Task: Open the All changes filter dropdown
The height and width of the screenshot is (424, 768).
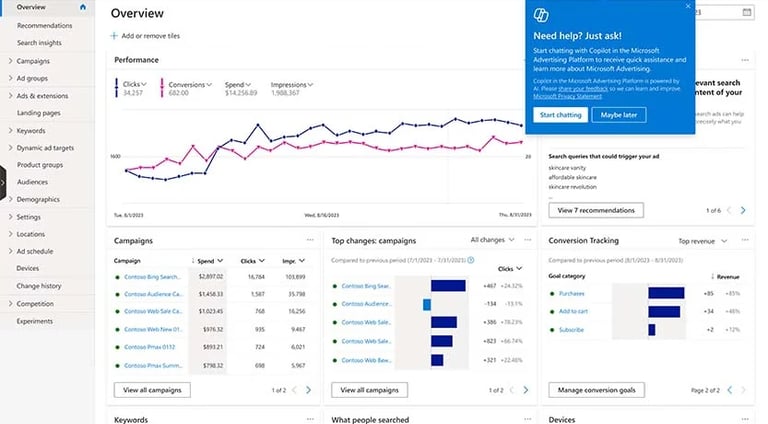Action: coord(492,240)
